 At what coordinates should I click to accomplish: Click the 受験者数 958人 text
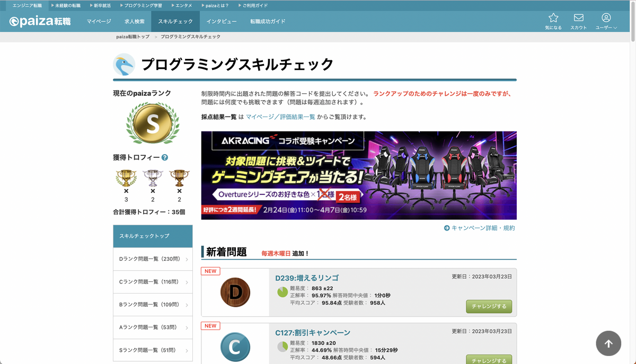point(364,303)
